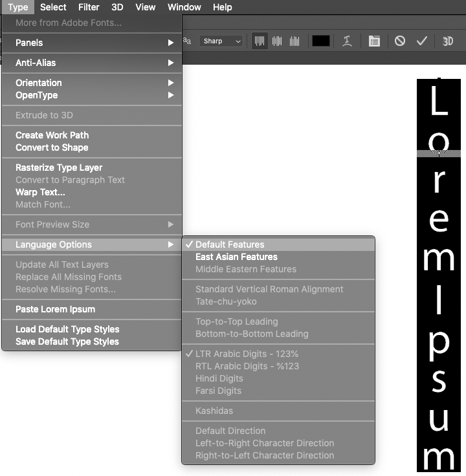The image size is (466, 476).
Task: Select Right-to-Left Character Direction
Action: pos(278,455)
